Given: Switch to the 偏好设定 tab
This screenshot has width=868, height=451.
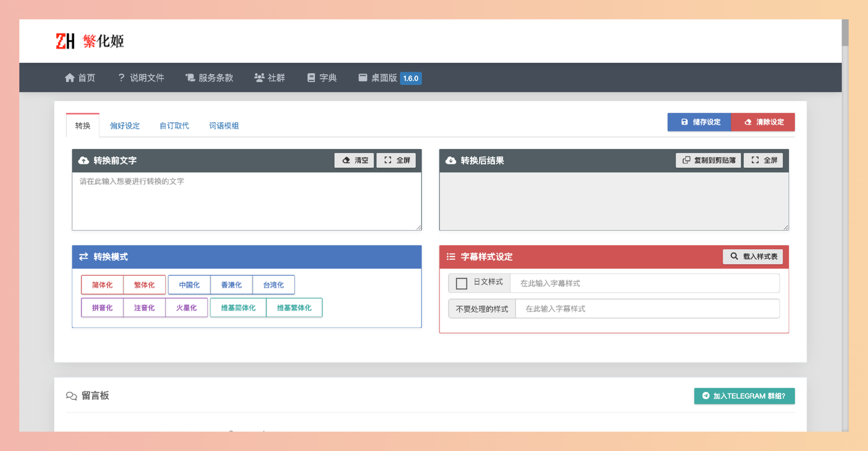Looking at the screenshot, I should click(x=125, y=125).
